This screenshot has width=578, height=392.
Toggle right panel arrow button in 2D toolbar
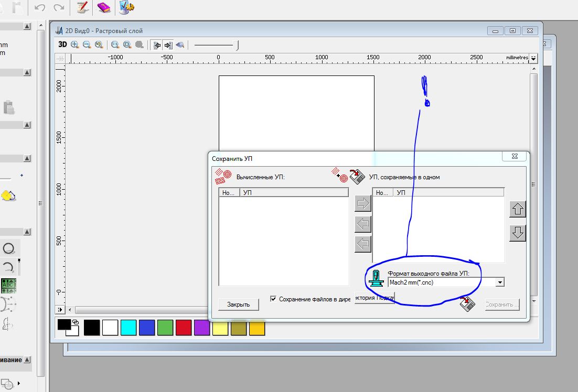pyautogui.click(x=168, y=45)
